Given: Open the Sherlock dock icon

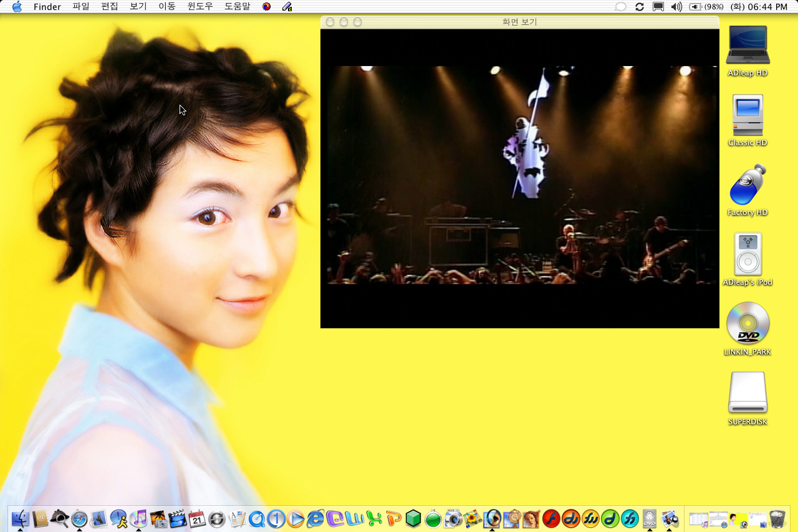Looking at the screenshot, I should 59,518.
